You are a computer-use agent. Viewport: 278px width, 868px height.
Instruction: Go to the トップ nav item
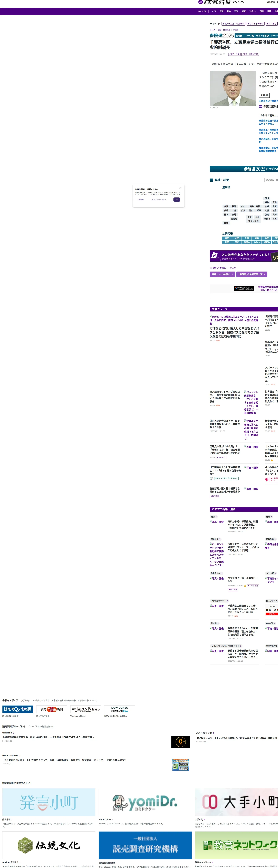pyautogui.click(x=214, y=11)
